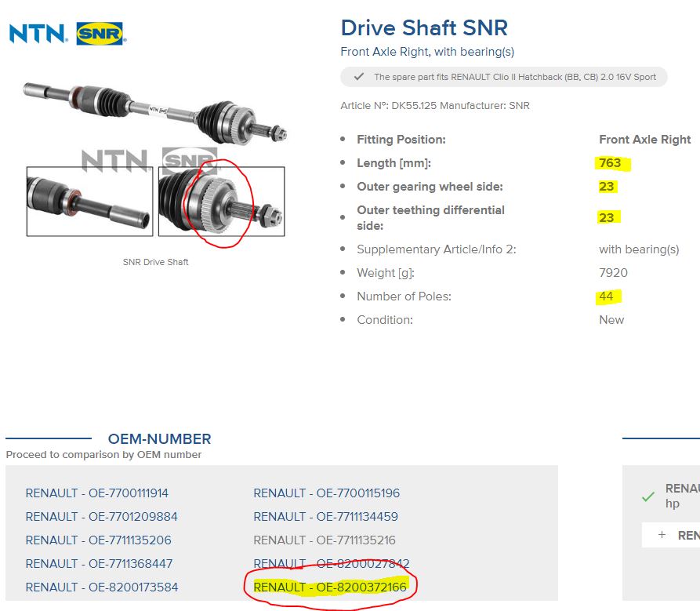This screenshot has width=700, height=611.
Task: Click the checkmark icon in the fitment badge
Action: pos(358,77)
